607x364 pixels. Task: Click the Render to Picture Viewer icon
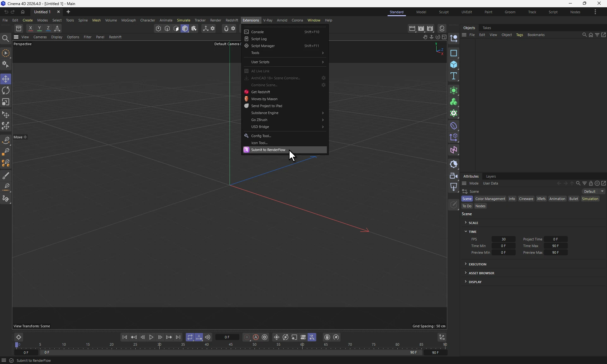[421, 28]
